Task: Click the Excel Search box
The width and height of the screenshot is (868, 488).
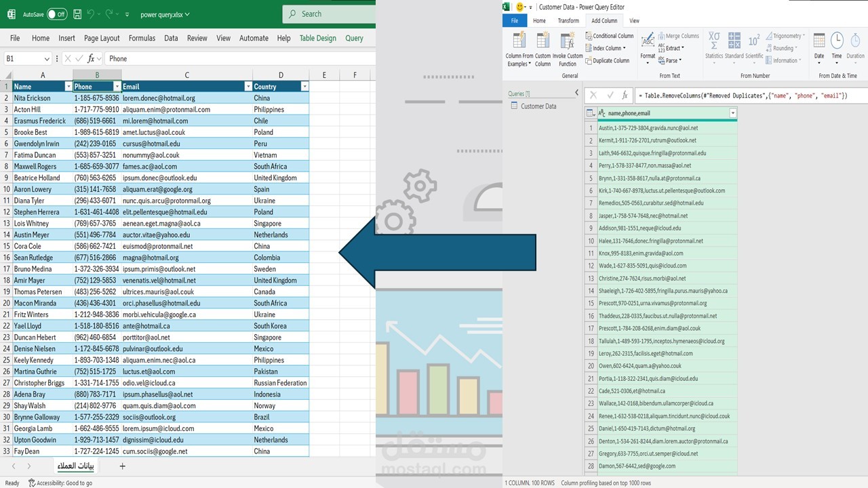Action: (x=329, y=14)
